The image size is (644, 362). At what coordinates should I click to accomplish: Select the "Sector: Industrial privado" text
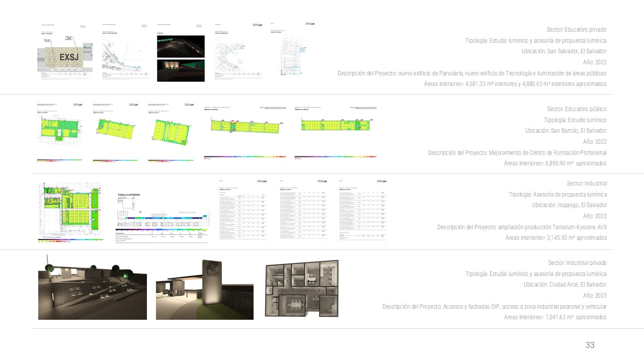pyautogui.click(x=577, y=263)
